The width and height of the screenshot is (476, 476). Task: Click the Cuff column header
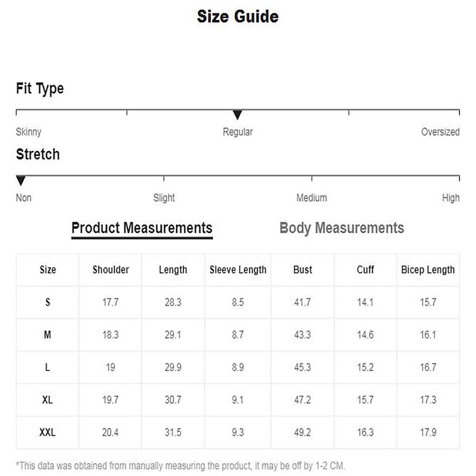pyautogui.click(x=365, y=270)
